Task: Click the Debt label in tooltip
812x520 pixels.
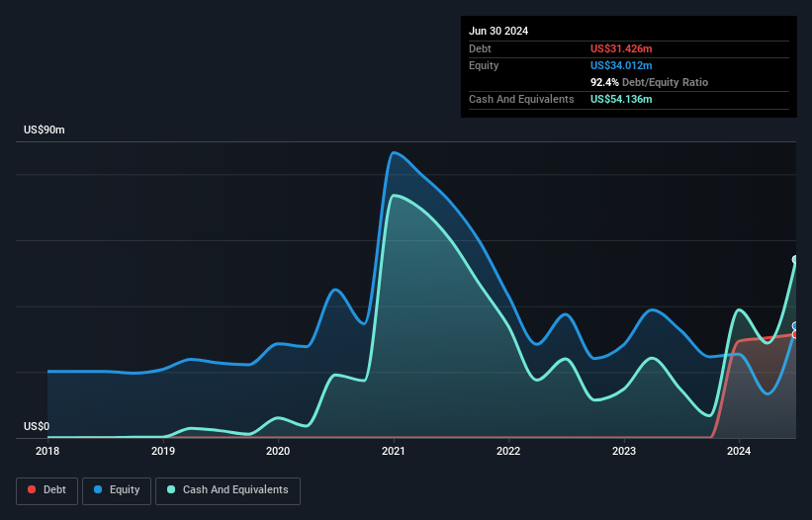Action: click(x=480, y=48)
